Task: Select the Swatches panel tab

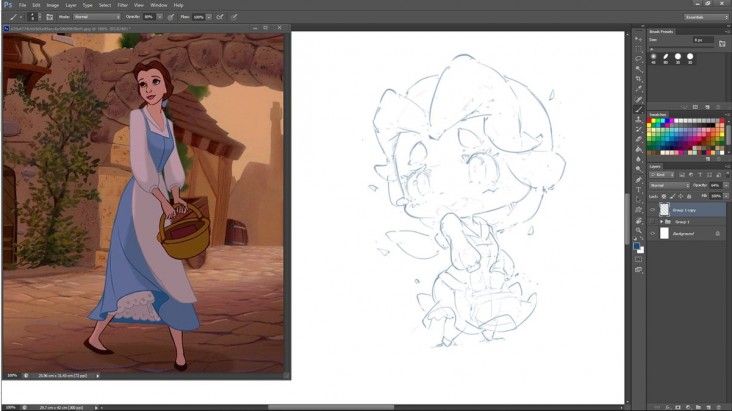Action: pyautogui.click(x=658, y=114)
